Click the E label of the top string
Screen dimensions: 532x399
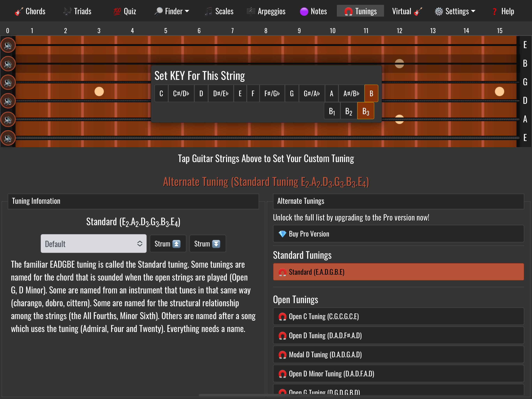(525, 45)
